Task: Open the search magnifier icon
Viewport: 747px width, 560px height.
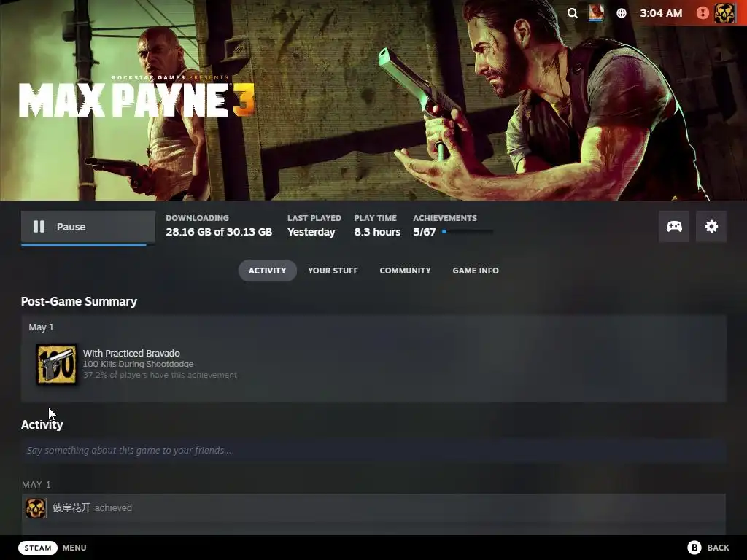Action: point(572,13)
